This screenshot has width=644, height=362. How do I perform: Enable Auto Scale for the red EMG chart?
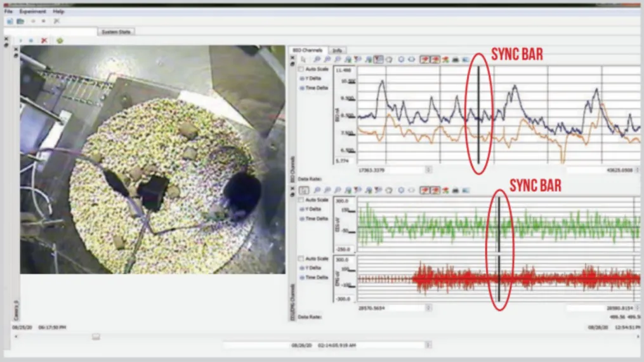[301, 258]
